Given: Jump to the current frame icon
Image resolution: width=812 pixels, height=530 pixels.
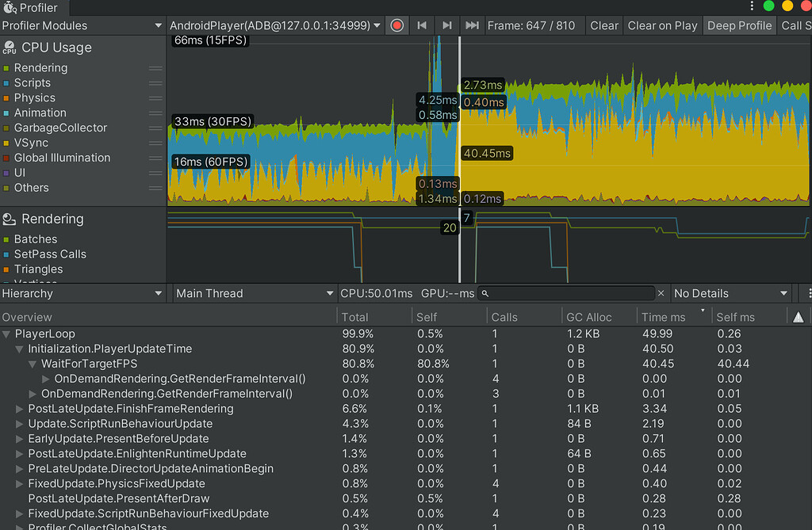Looking at the screenshot, I should point(472,25).
